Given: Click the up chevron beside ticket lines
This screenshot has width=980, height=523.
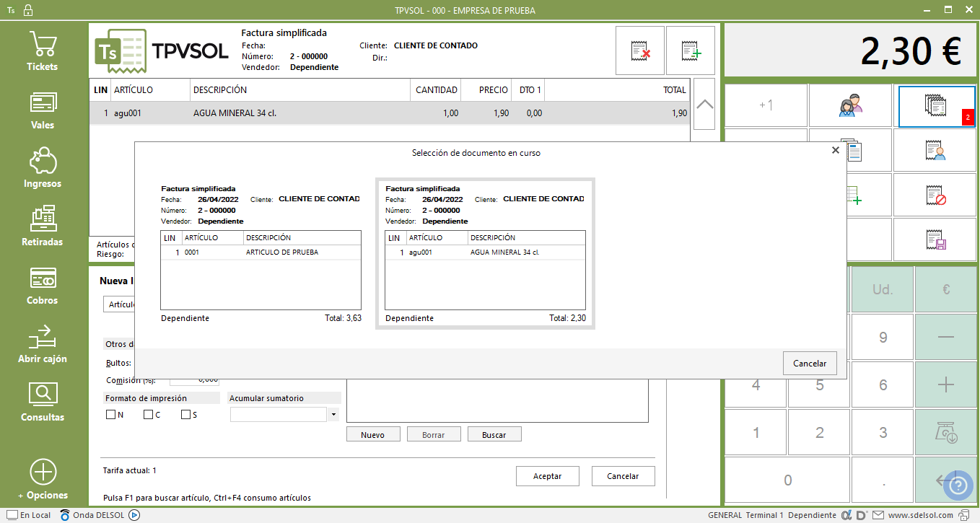Looking at the screenshot, I should click(x=704, y=105).
